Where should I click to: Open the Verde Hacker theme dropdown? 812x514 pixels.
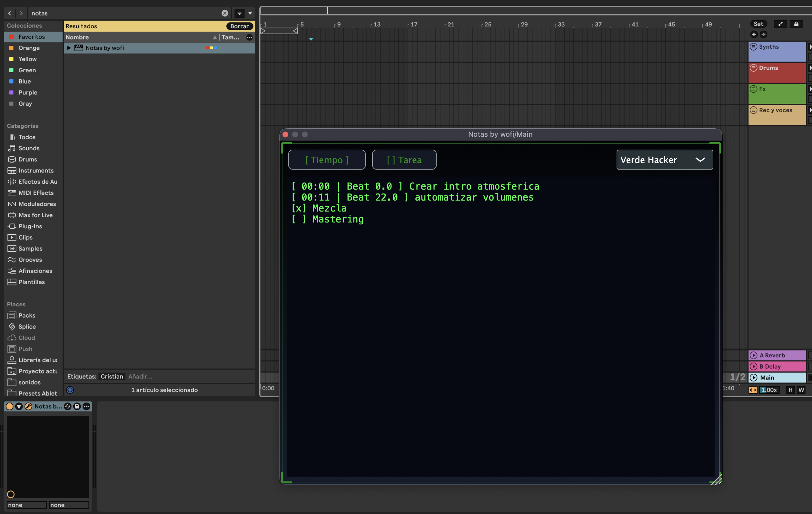click(665, 160)
